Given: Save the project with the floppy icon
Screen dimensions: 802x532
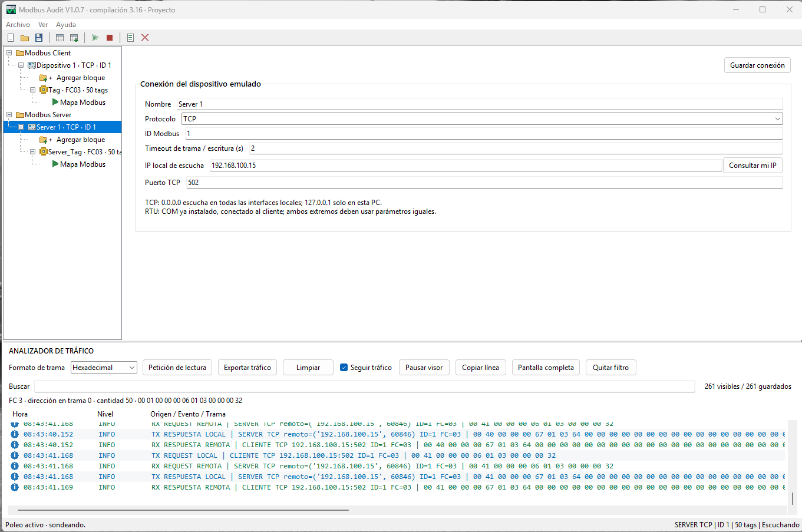Looking at the screenshot, I should pyautogui.click(x=39, y=38).
